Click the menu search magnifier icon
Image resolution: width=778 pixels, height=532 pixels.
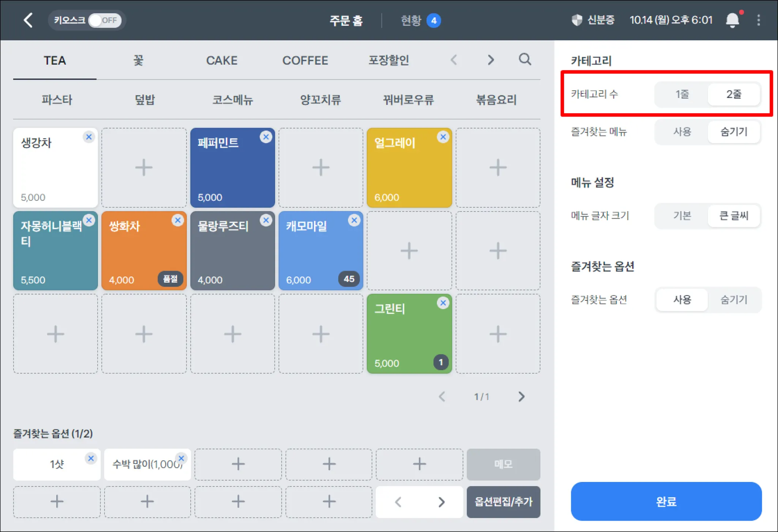point(525,60)
